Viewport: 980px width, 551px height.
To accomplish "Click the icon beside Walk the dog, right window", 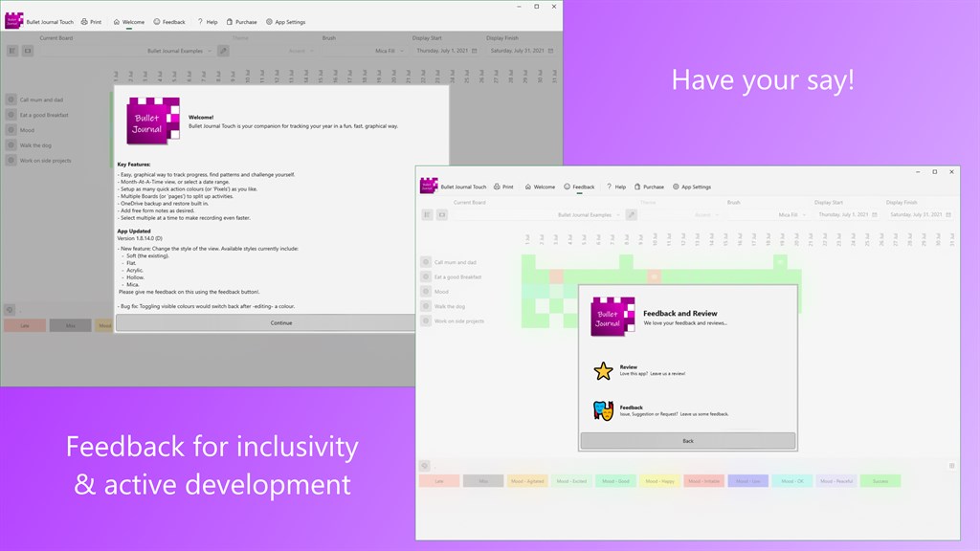I will (426, 306).
